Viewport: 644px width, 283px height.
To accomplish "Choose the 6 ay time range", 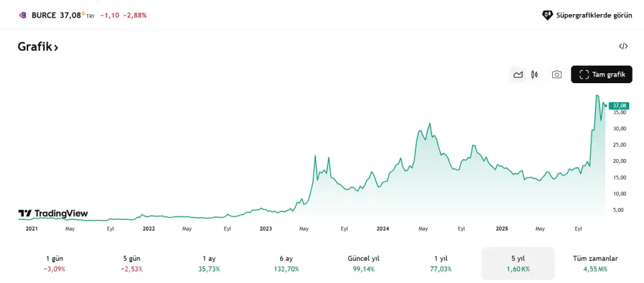I will point(286,263).
